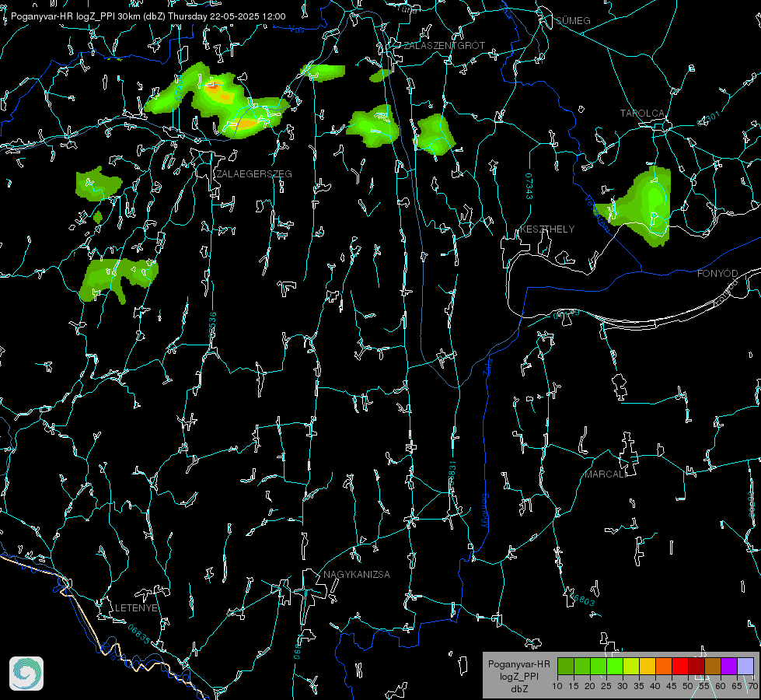The width and height of the screenshot is (761, 700).
Task: Click road number 06835 near Letenye
Action: click(139, 634)
